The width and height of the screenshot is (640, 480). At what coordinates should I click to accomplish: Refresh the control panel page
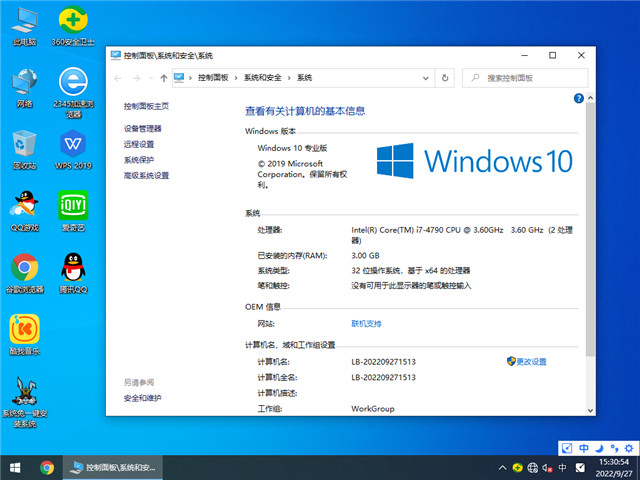coord(445,78)
